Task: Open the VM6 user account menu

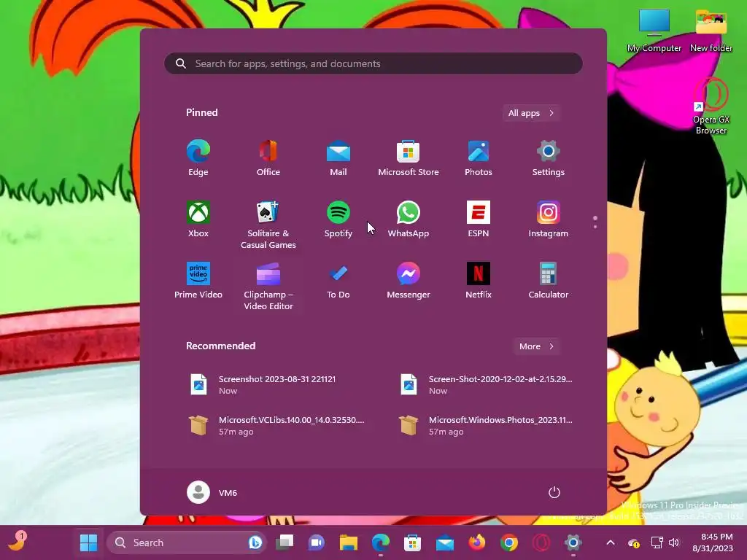Action: point(212,492)
